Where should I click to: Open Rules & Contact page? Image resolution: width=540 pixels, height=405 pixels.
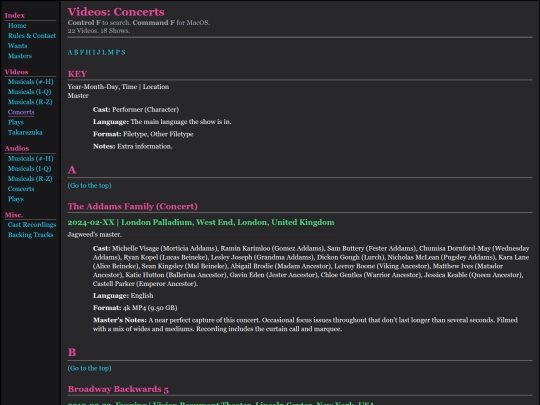(x=32, y=35)
